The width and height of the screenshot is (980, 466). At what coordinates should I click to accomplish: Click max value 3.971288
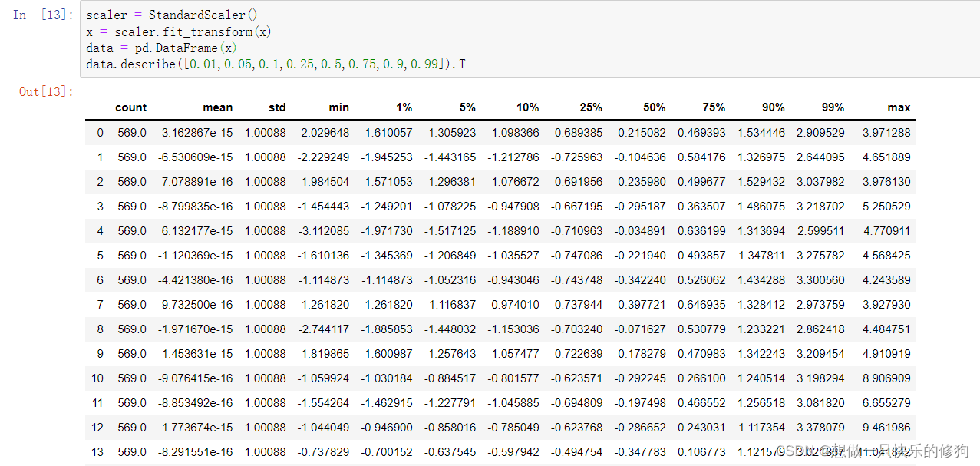pos(886,132)
